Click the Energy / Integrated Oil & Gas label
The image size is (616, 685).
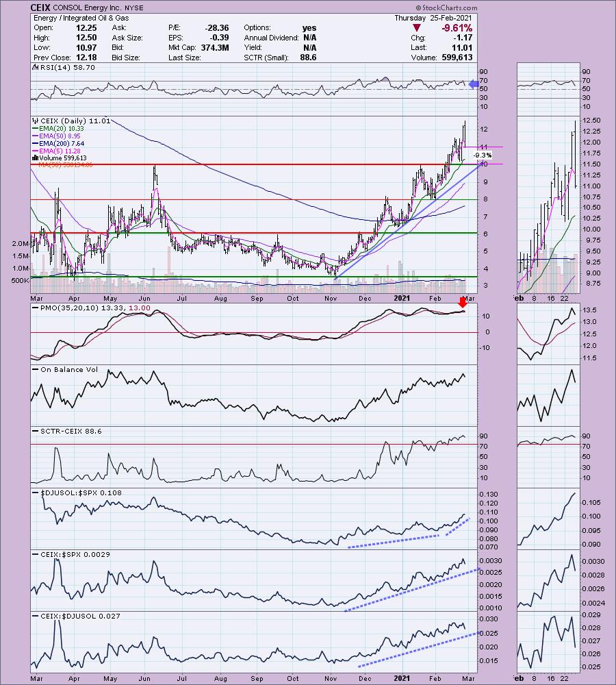click(x=81, y=18)
